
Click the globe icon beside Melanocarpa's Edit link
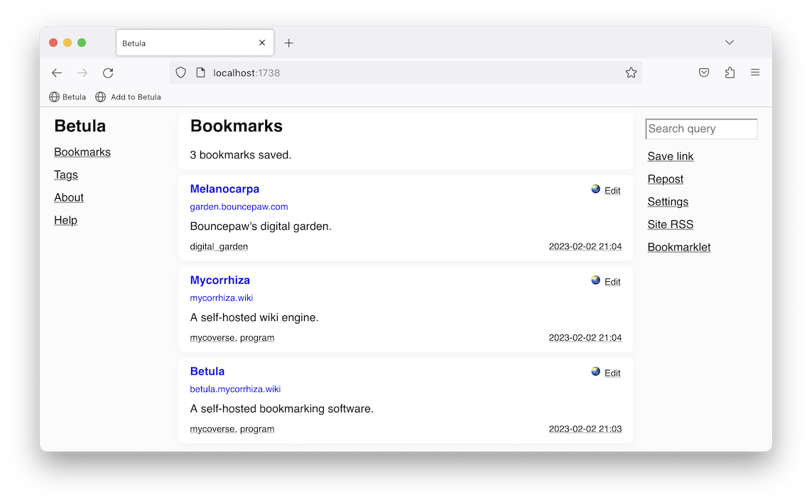click(x=595, y=190)
